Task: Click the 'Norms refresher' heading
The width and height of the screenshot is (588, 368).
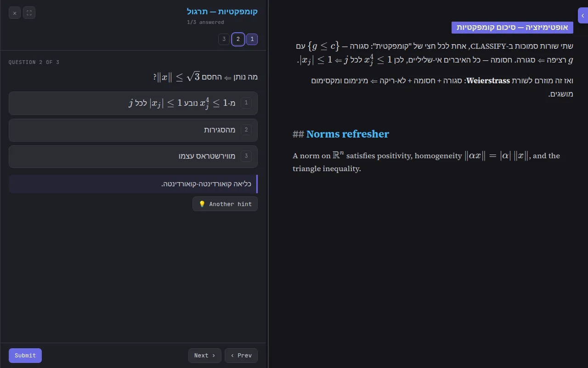Action: pos(347,134)
